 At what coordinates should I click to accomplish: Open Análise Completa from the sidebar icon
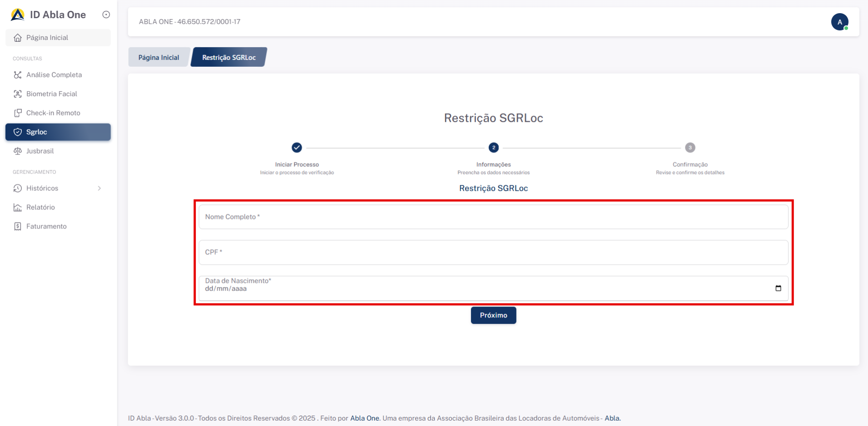[18, 75]
